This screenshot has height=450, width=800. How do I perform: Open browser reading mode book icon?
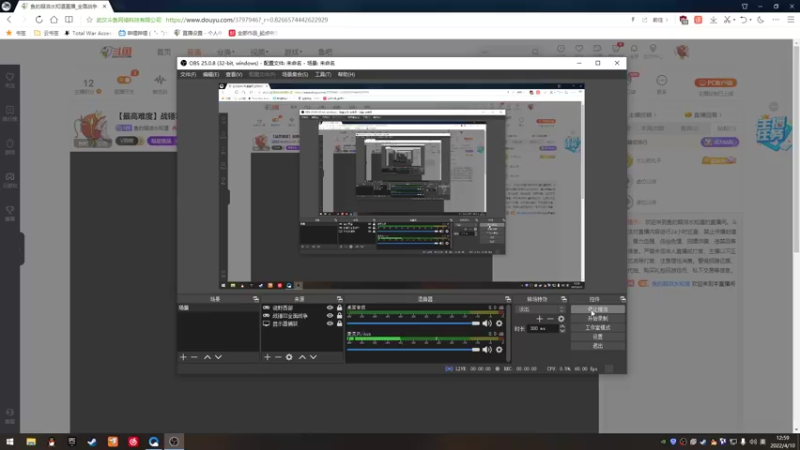click(x=69, y=20)
